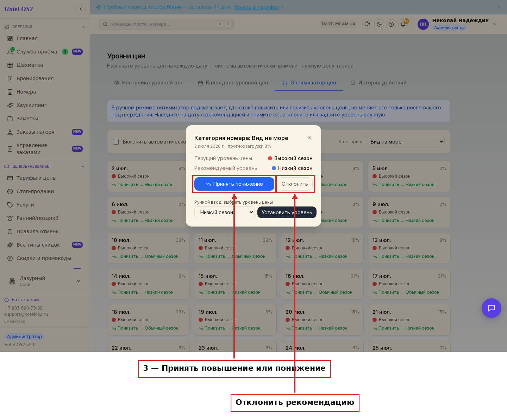Close the Категория номера dialog
The width and height of the screenshot is (507, 420).
(309, 138)
